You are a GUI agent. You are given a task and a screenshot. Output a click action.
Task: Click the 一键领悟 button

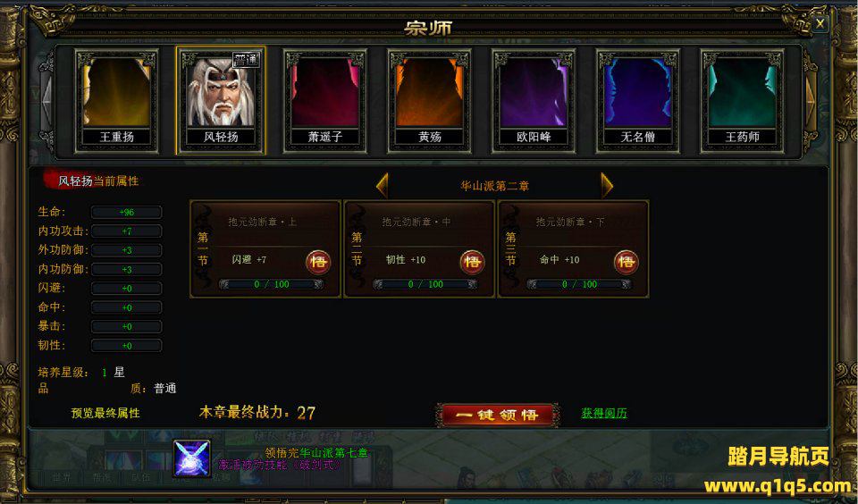click(498, 415)
